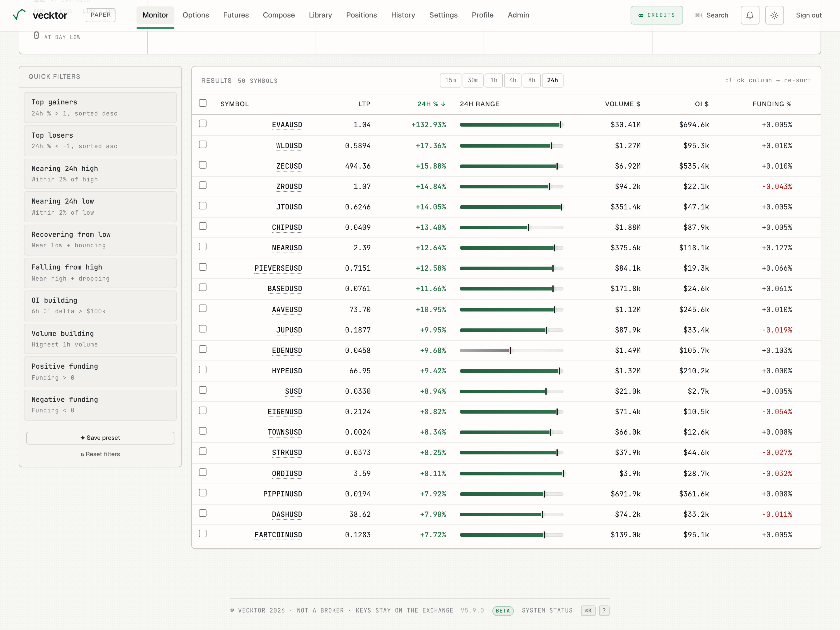Select the EVAAUSD row checkbox
Viewport: 840px width, 630px height.
tap(203, 124)
